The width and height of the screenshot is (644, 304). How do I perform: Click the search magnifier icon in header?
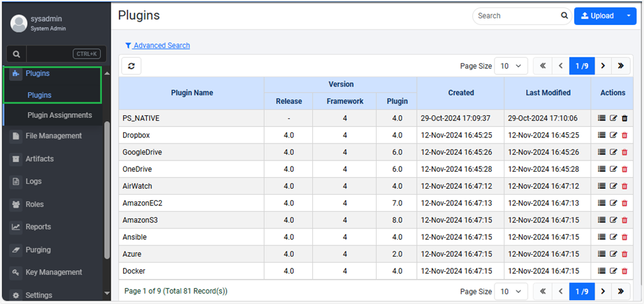click(564, 16)
